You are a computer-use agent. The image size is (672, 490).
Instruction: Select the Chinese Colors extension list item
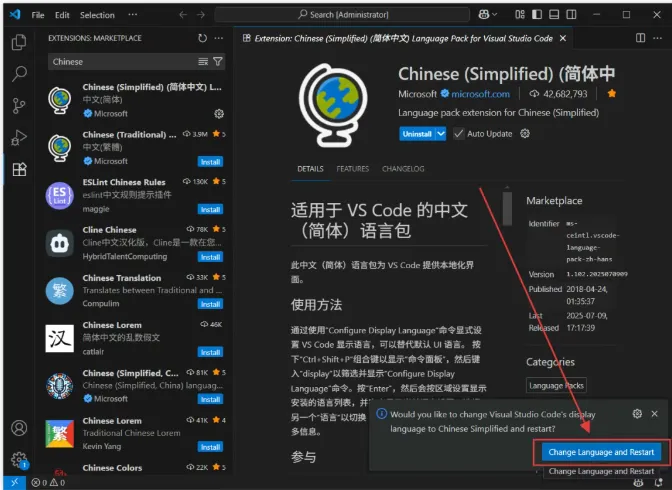(135, 469)
